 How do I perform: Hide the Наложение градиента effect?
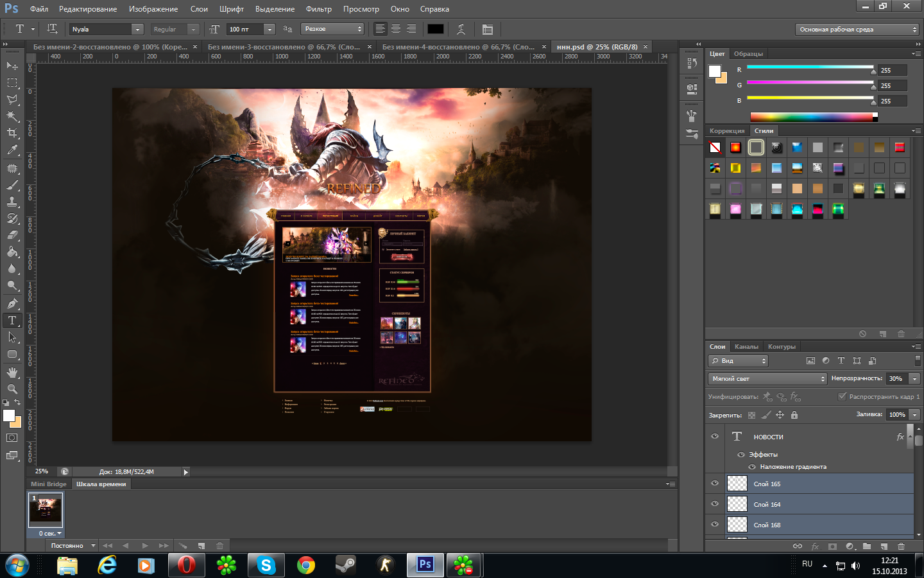pos(752,467)
